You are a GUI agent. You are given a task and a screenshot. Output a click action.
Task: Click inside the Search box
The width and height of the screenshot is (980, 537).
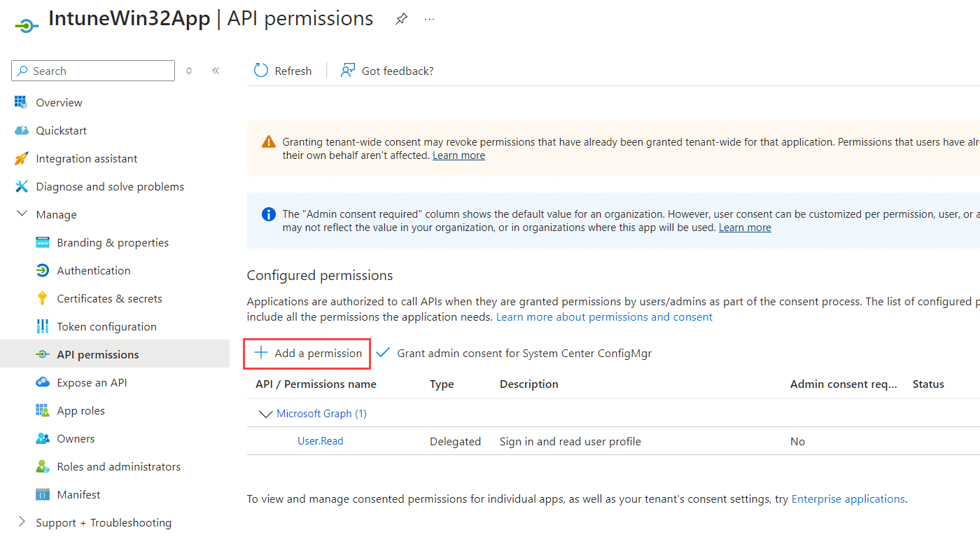[92, 70]
